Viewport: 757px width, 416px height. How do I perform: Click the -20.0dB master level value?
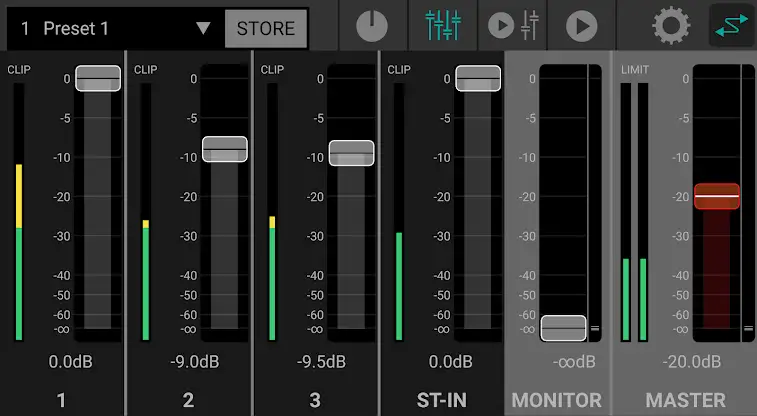click(692, 361)
